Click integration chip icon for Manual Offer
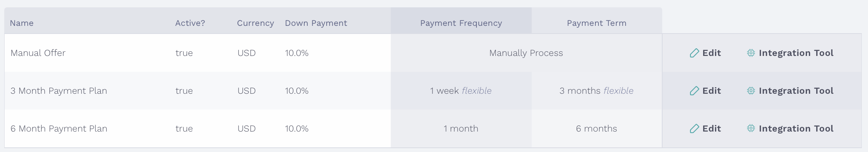The image size is (868, 152). 751,53
